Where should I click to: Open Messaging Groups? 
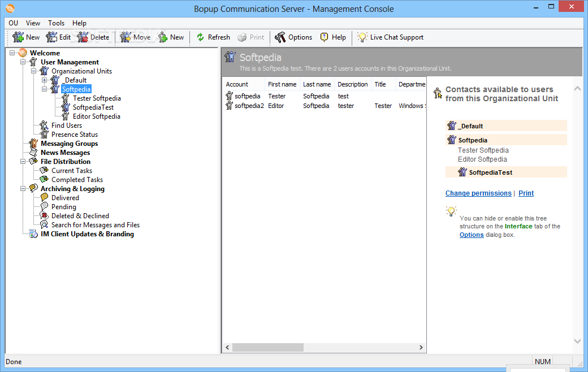70,143
